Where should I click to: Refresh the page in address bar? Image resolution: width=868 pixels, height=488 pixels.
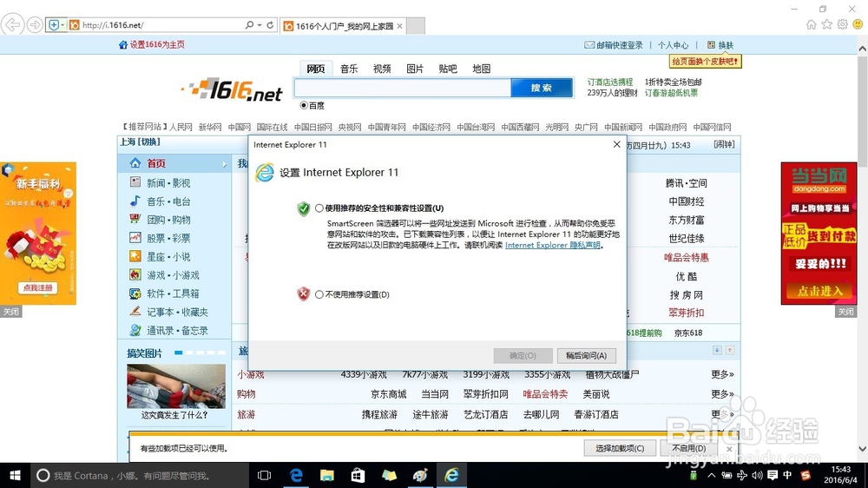pos(270,25)
